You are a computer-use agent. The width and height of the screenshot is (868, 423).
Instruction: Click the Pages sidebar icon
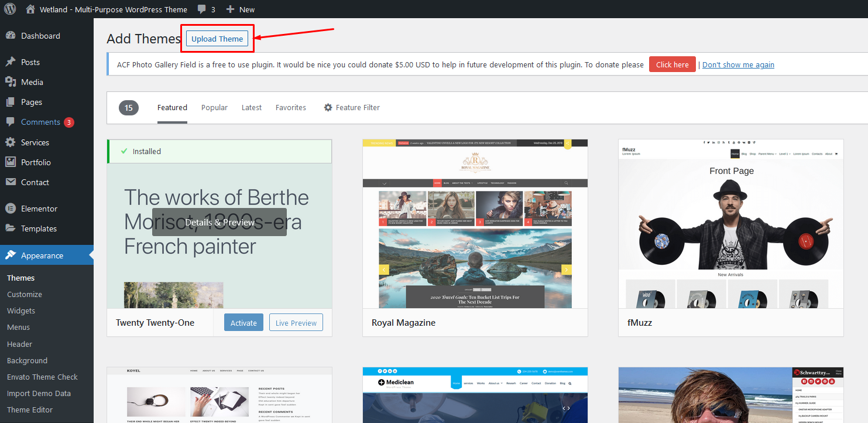[x=11, y=102]
